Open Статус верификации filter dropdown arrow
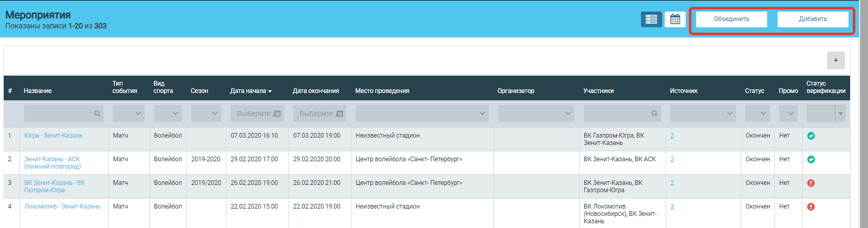Screen dimensions: 868x228 pyautogui.click(x=840, y=113)
